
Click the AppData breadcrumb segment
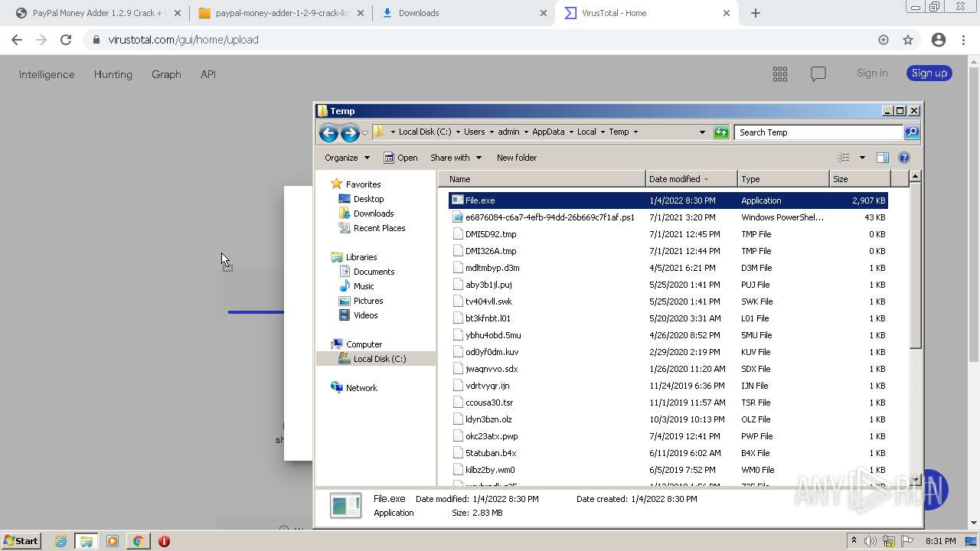(548, 132)
